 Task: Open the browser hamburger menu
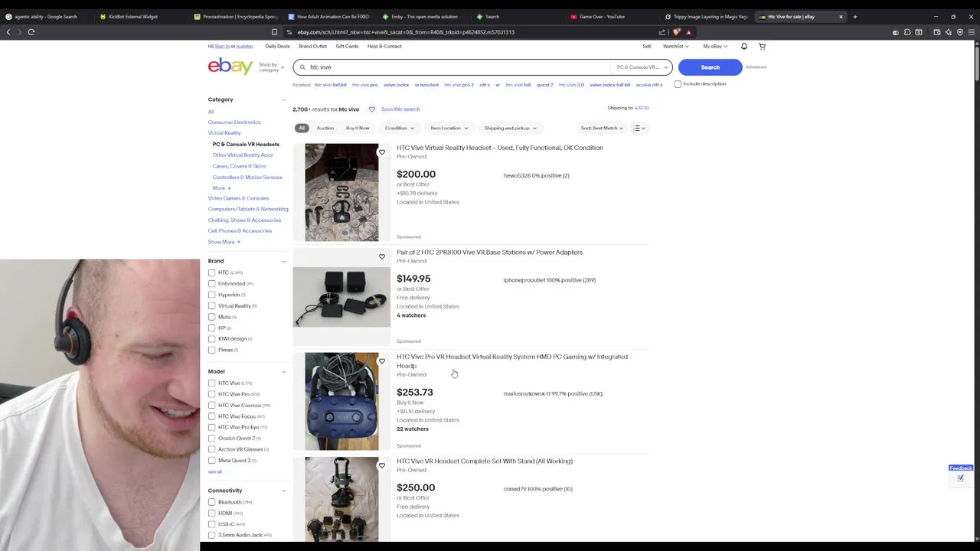click(972, 32)
